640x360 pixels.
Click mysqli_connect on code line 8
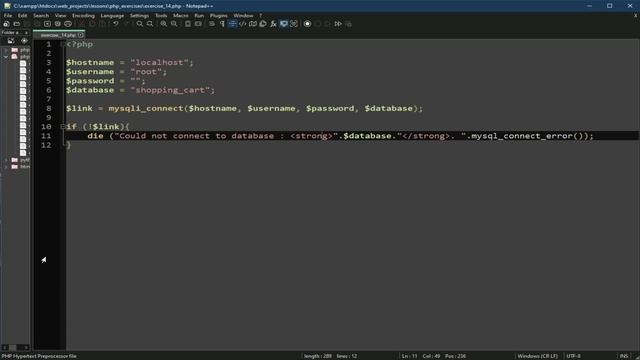[x=146, y=109]
